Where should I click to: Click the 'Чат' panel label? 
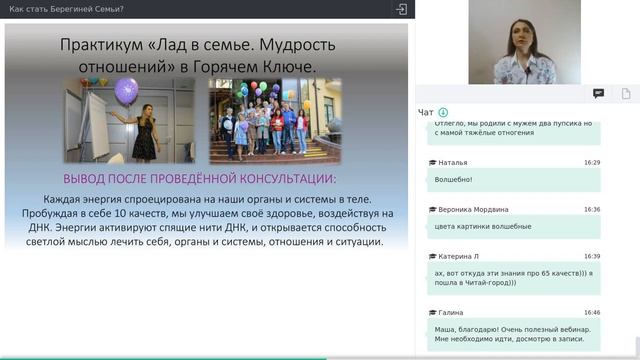click(x=426, y=112)
